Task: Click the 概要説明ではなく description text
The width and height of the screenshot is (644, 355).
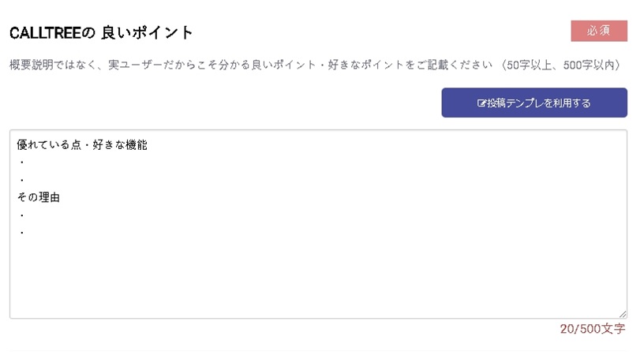Action: pos(51,65)
